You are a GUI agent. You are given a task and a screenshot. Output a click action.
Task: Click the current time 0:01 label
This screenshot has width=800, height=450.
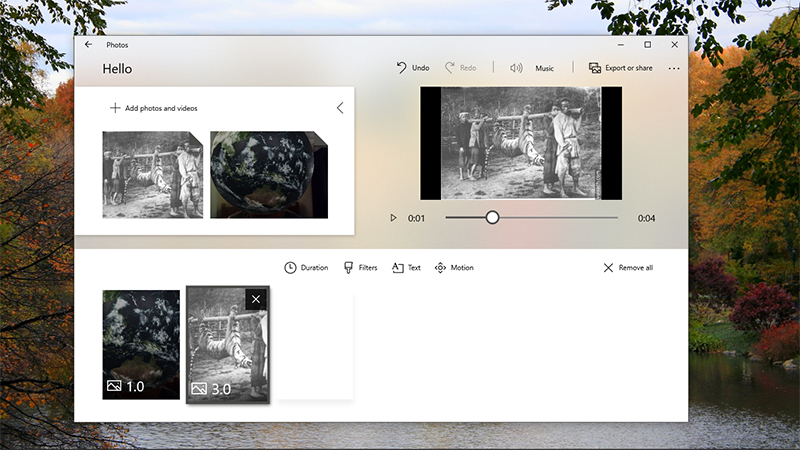click(416, 218)
